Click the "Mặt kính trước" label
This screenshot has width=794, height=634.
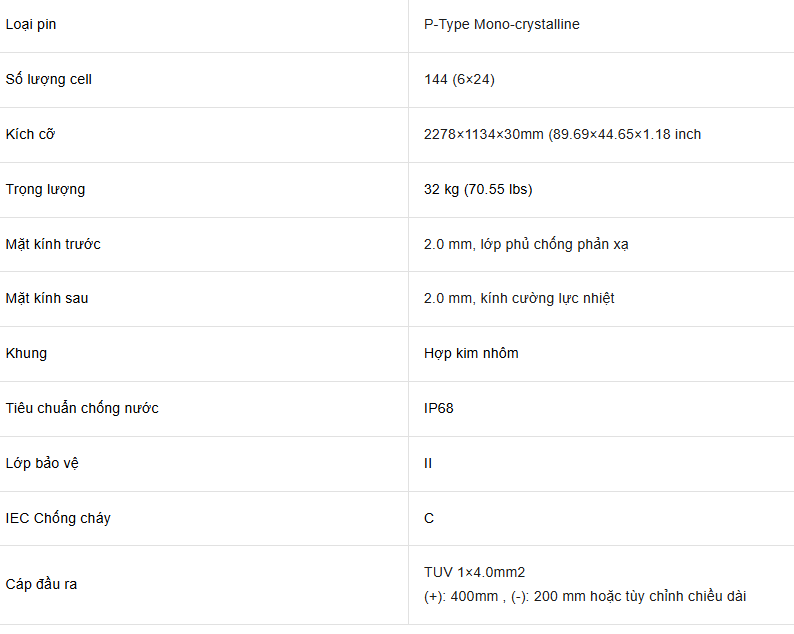tap(53, 244)
